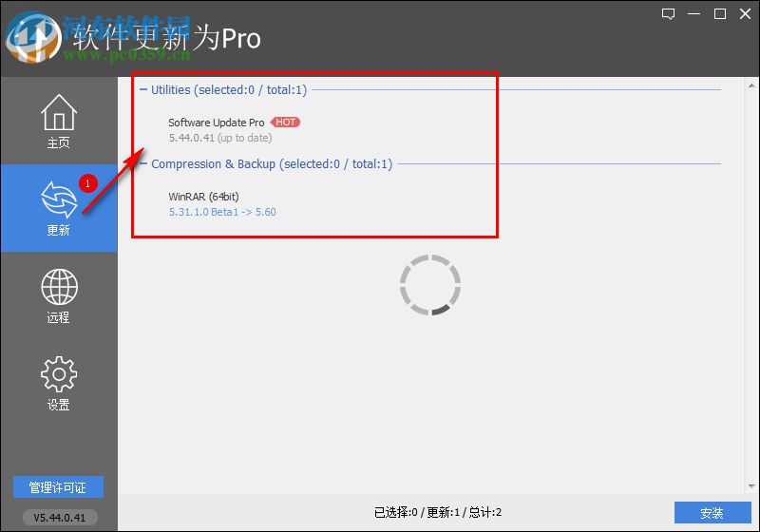The height and width of the screenshot is (532, 760).
Task: Select the 更新 update tab
Action: 59,208
